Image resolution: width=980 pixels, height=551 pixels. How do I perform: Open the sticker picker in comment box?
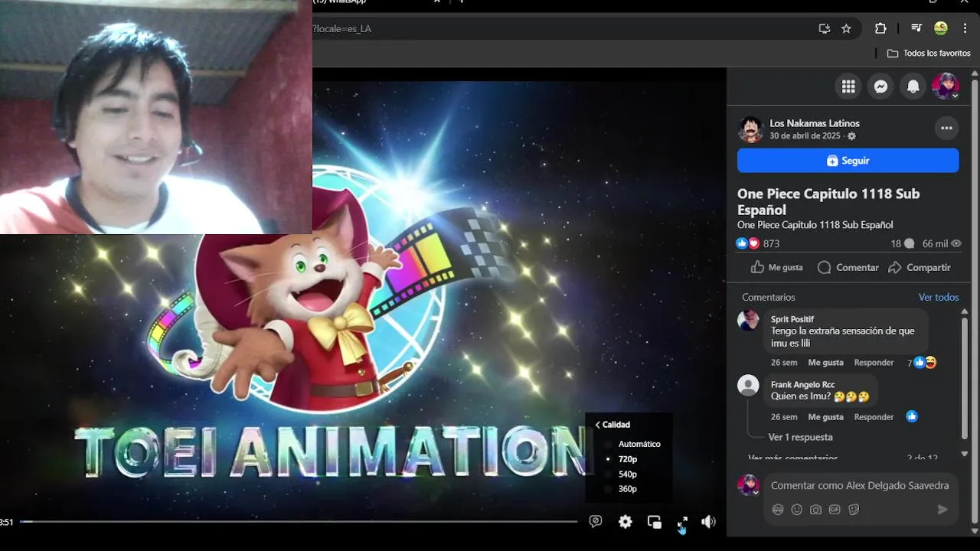click(854, 510)
